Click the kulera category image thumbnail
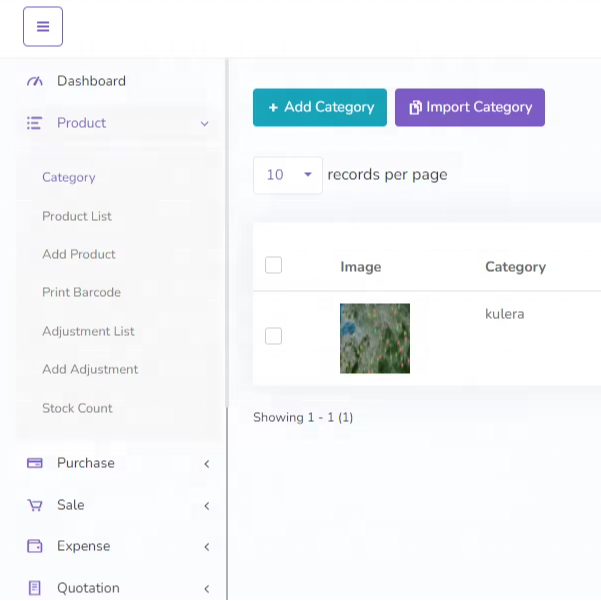 pyautogui.click(x=375, y=338)
